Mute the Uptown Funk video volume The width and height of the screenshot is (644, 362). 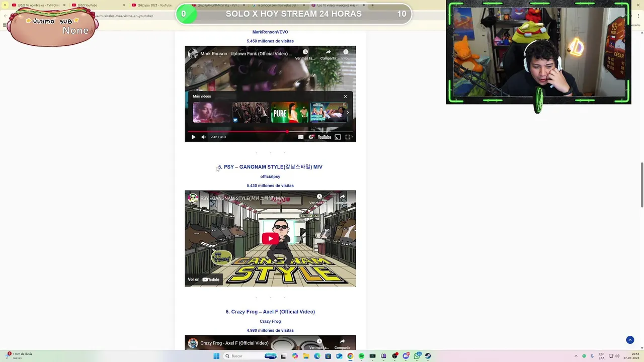(204, 137)
